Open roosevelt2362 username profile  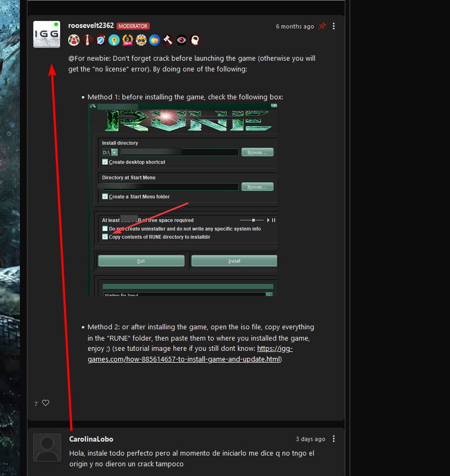click(x=91, y=26)
